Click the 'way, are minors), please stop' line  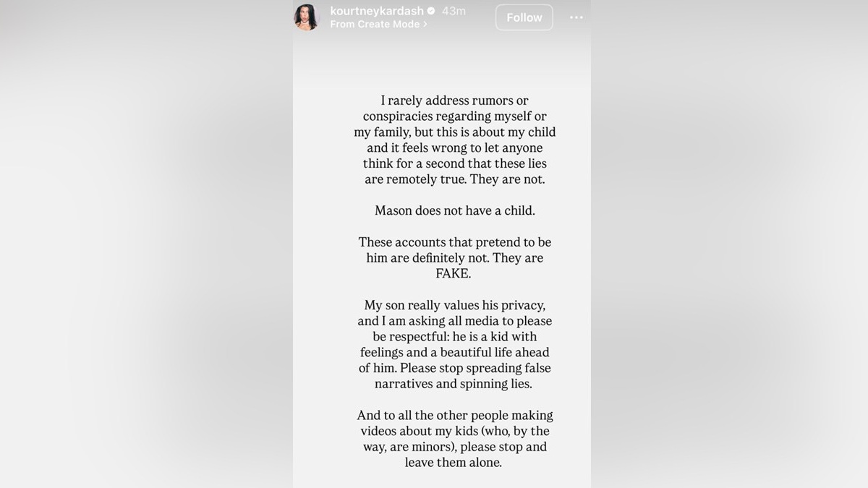(x=455, y=447)
